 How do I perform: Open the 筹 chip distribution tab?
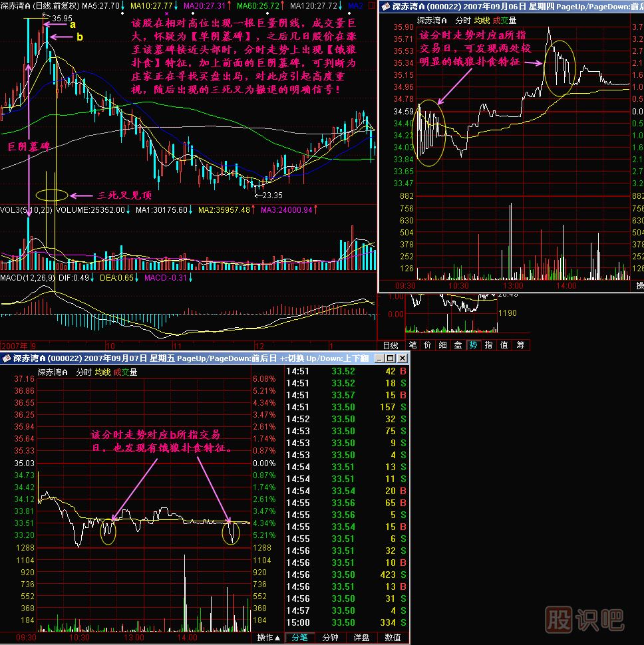(520, 345)
